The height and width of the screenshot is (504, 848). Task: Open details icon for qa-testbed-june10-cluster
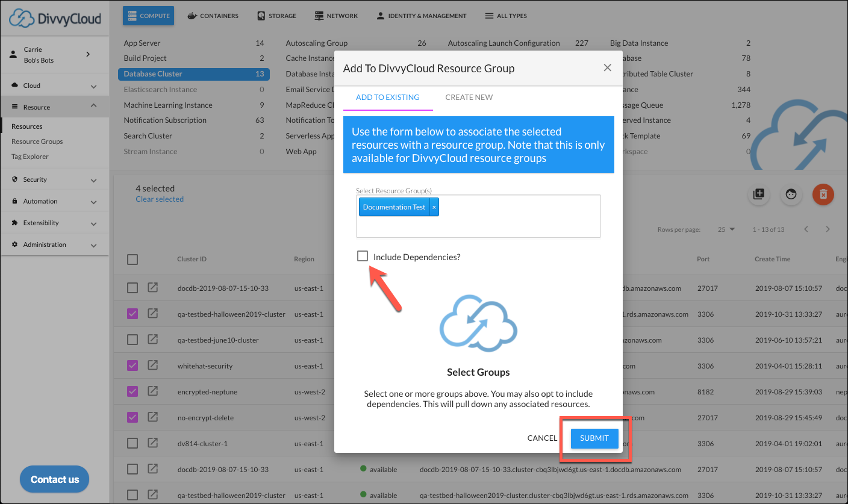click(x=153, y=340)
